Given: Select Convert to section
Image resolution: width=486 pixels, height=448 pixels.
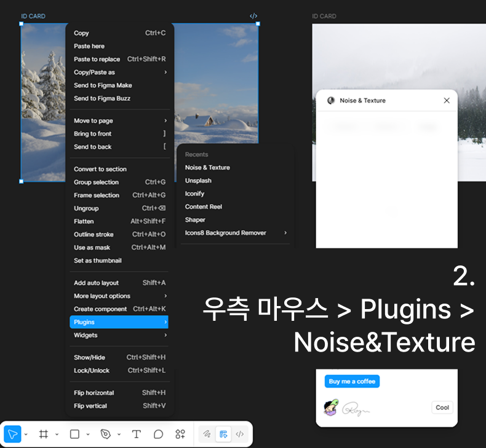Looking at the screenshot, I should (x=119, y=169).
